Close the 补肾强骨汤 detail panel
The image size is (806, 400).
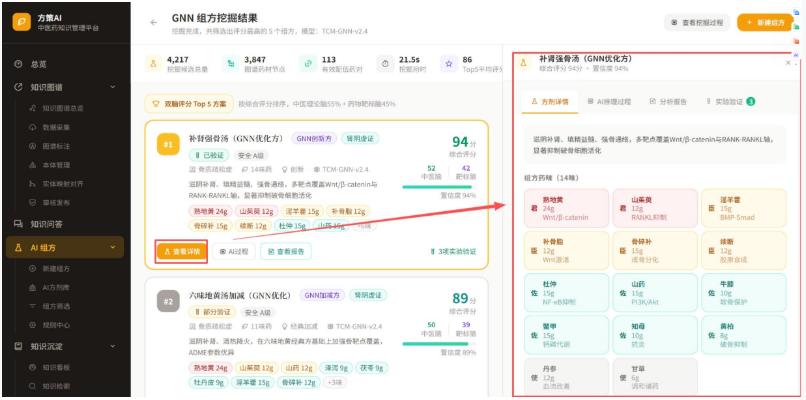788,63
